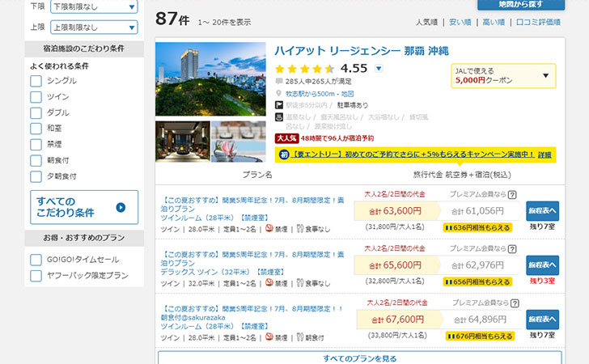Viewport: 589px width, 364px height.
Task: Open すべてのこだわり条件 button
Action: tap(84, 207)
